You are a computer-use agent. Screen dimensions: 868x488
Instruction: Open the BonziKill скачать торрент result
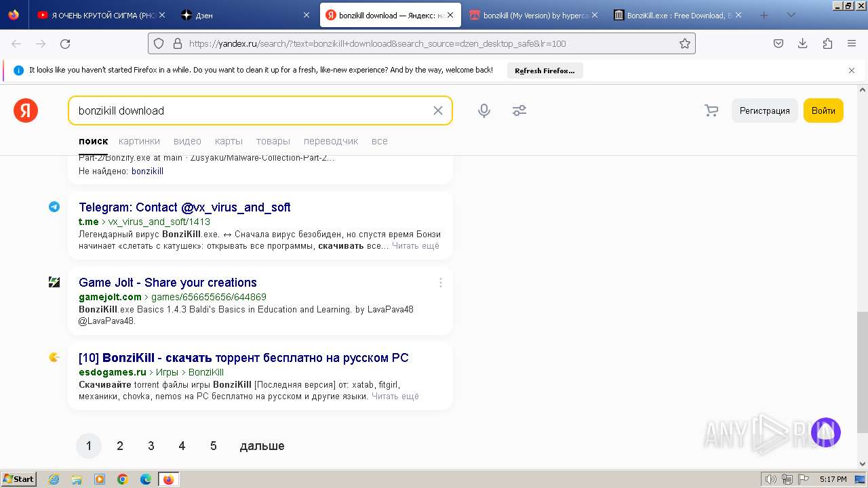tap(243, 358)
